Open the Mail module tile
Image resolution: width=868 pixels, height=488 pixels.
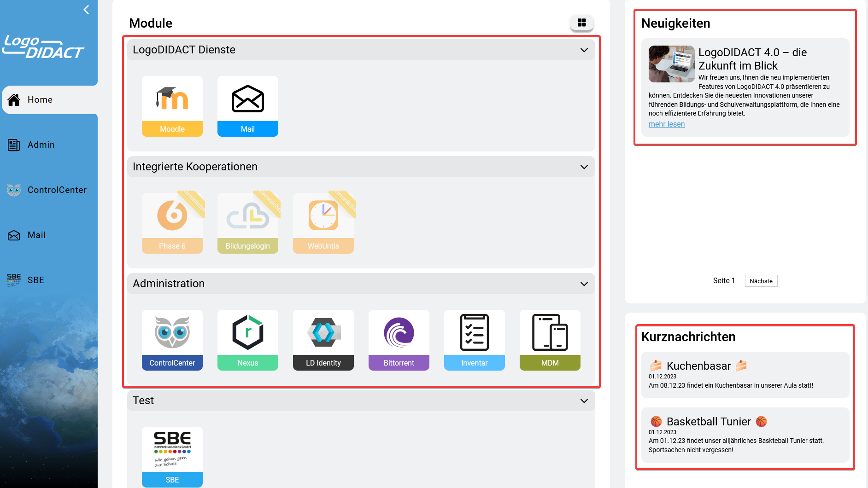[x=248, y=106]
